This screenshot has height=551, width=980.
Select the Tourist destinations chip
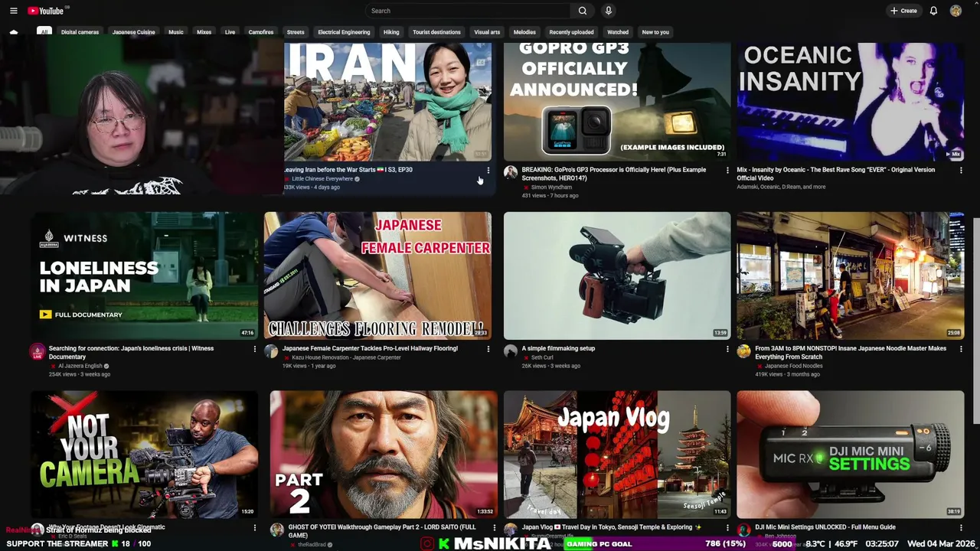coord(436,32)
